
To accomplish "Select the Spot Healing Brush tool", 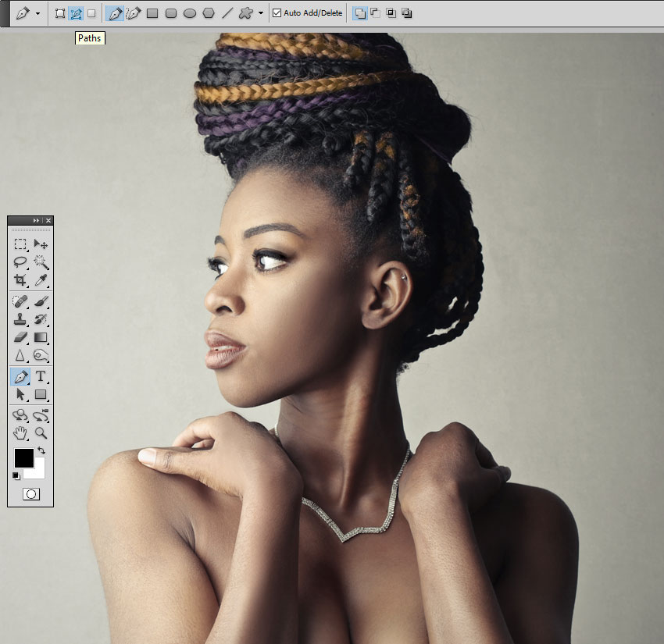I will (20, 301).
